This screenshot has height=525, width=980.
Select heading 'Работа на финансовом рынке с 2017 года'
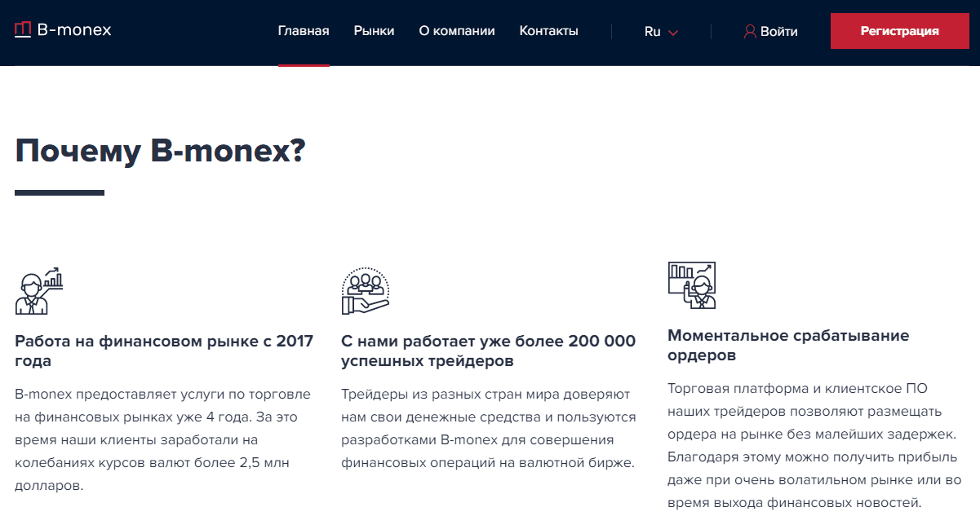tap(164, 351)
